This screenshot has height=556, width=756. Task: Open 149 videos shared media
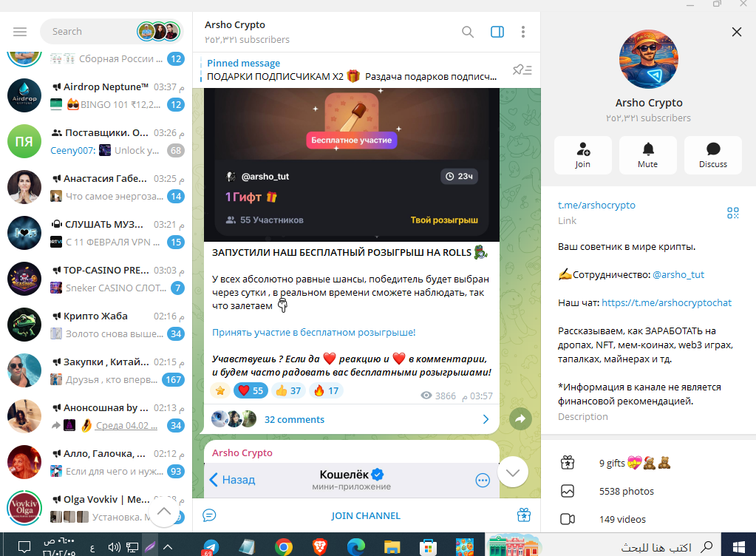[648, 519]
